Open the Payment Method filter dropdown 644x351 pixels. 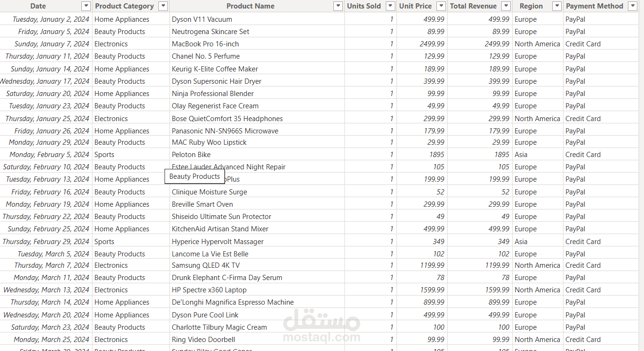(632, 6)
